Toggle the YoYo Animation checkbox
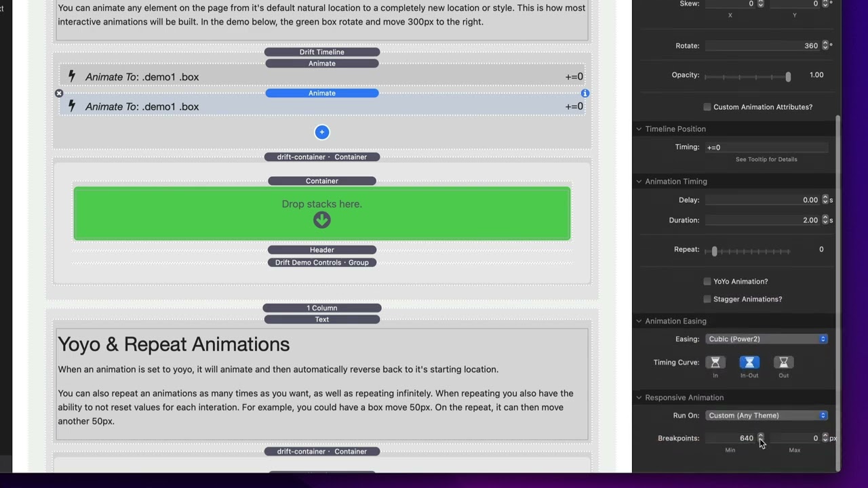The height and width of the screenshot is (488, 868). (x=707, y=281)
